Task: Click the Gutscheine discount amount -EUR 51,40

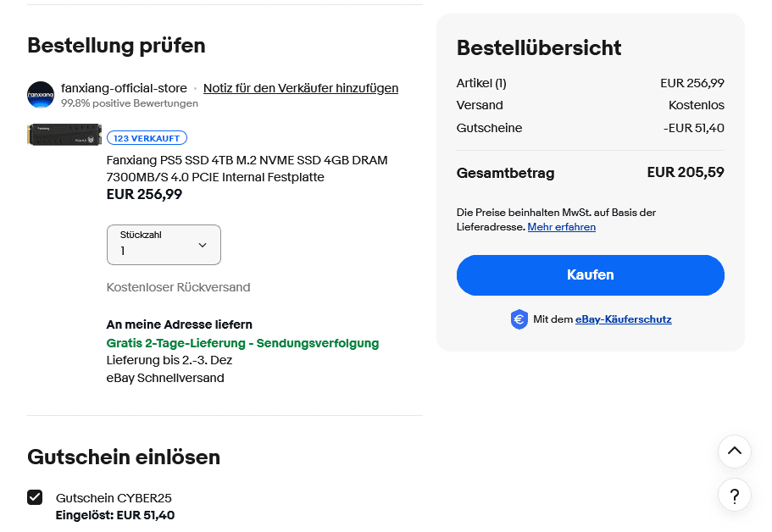Action: [x=693, y=128]
